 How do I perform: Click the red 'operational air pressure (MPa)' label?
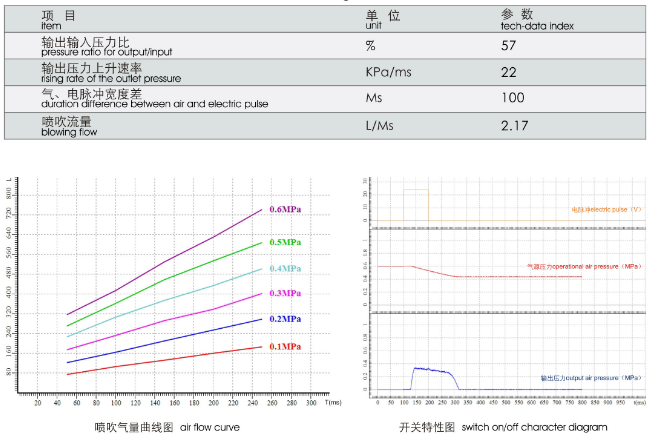point(583,267)
